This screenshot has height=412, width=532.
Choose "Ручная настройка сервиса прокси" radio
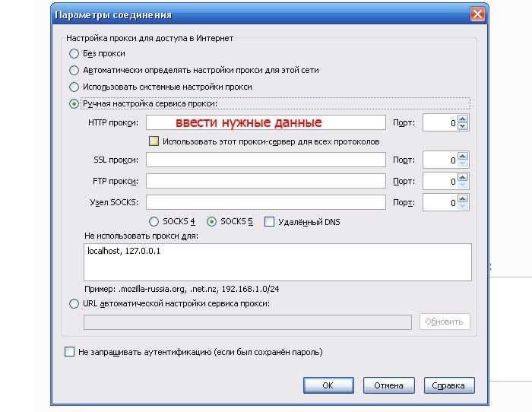[74, 103]
